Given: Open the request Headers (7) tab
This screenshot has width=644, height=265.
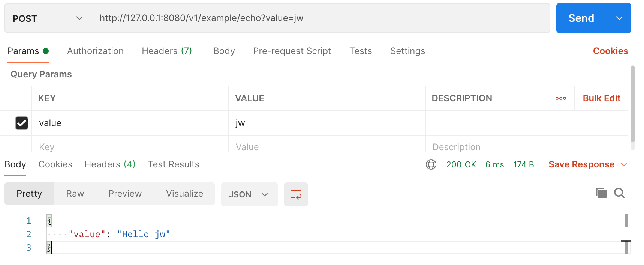Looking at the screenshot, I should 166,51.
